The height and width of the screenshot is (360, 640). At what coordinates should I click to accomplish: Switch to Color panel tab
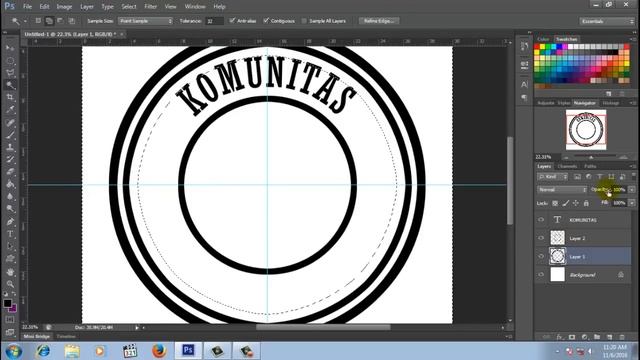pos(543,39)
